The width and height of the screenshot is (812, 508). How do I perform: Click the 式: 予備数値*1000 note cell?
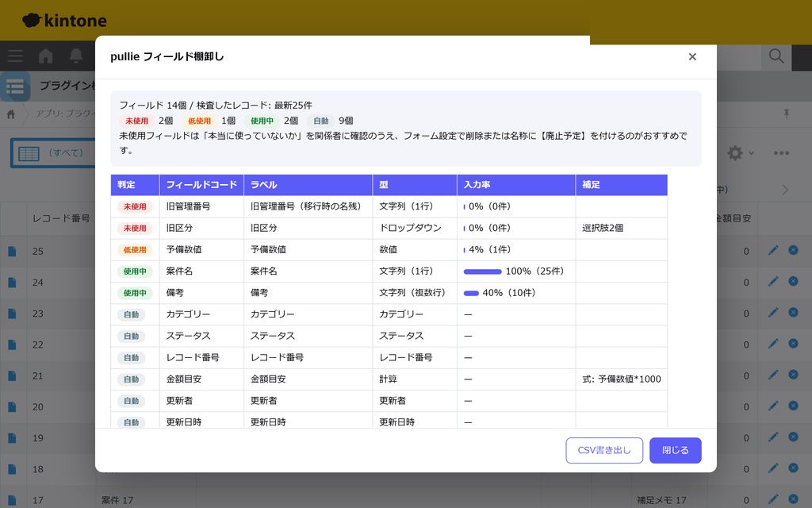pos(622,379)
